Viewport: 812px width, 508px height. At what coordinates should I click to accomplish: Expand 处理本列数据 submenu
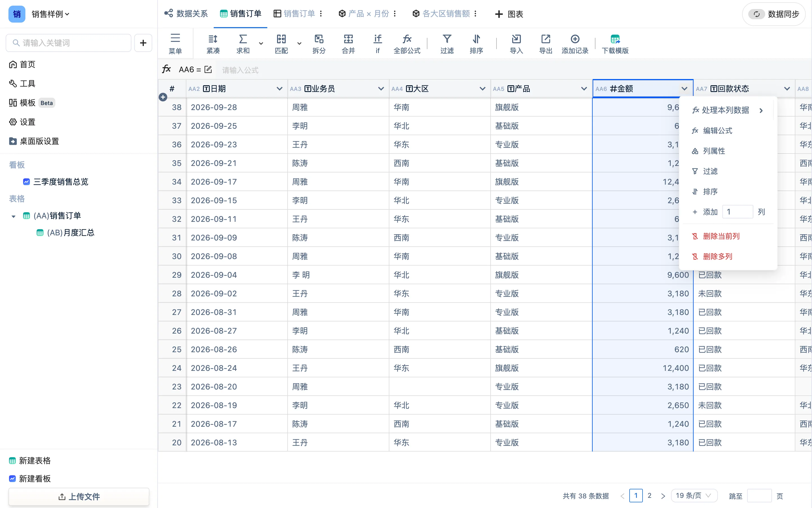click(728, 110)
